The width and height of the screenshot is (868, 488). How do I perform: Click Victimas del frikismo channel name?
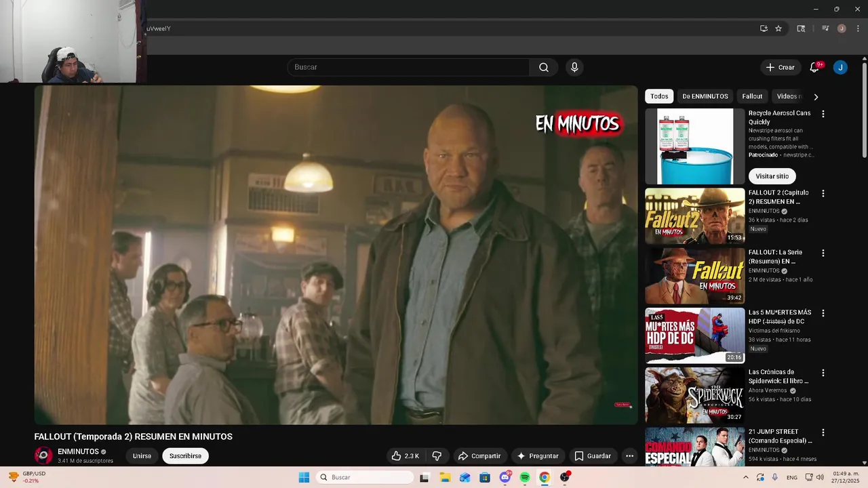coord(774,331)
